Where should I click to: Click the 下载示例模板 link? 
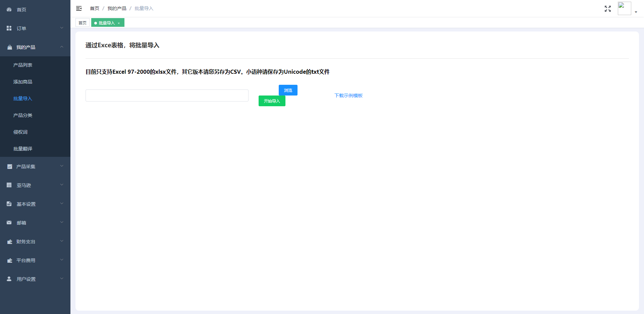pyautogui.click(x=348, y=96)
